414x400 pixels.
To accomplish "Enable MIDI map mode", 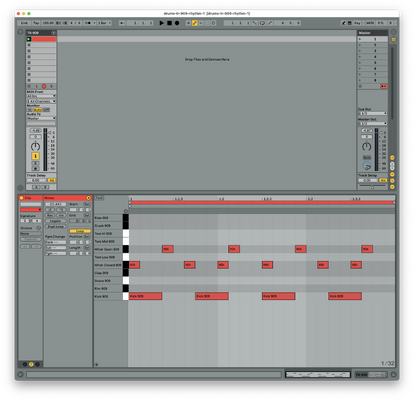I will (x=370, y=23).
